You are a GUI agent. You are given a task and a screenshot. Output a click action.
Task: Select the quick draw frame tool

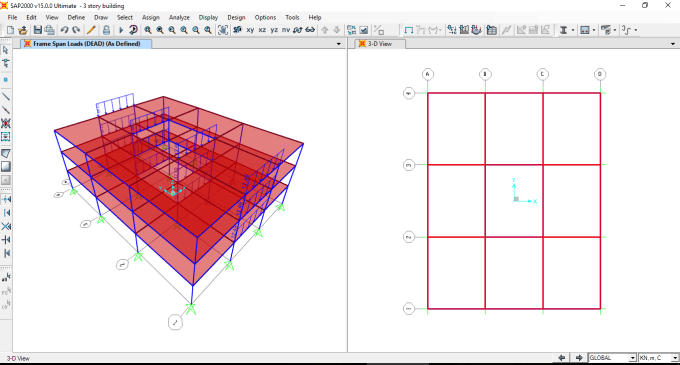(6, 110)
